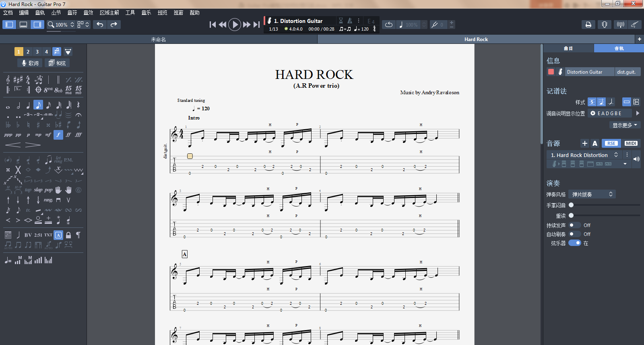Image resolution: width=644 pixels, height=345 pixels.
Task: Adjust the 手掌闷音 palm mute slider
Action: click(x=571, y=205)
